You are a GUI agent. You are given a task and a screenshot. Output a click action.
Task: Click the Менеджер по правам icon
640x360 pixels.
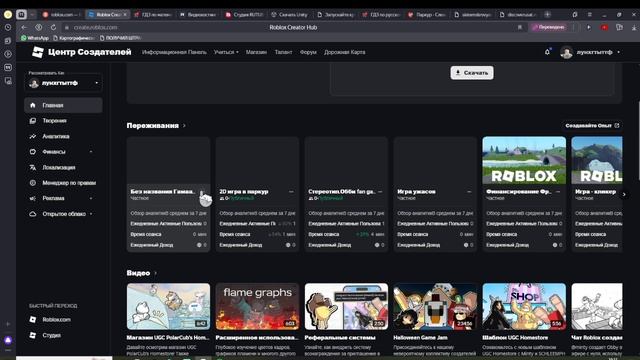coord(33,183)
